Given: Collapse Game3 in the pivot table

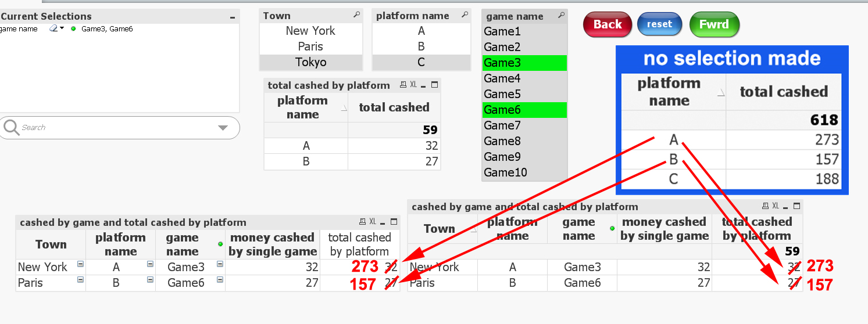Looking at the screenshot, I should click(x=220, y=264).
